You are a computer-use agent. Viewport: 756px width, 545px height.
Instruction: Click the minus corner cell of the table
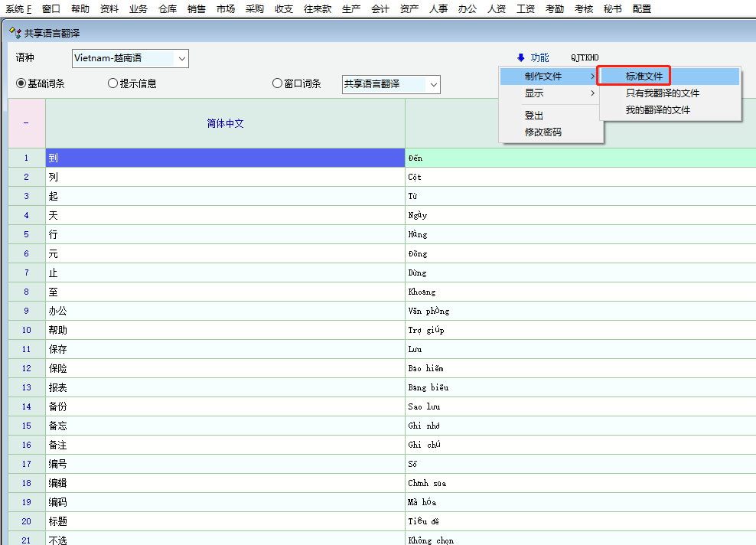26,123
